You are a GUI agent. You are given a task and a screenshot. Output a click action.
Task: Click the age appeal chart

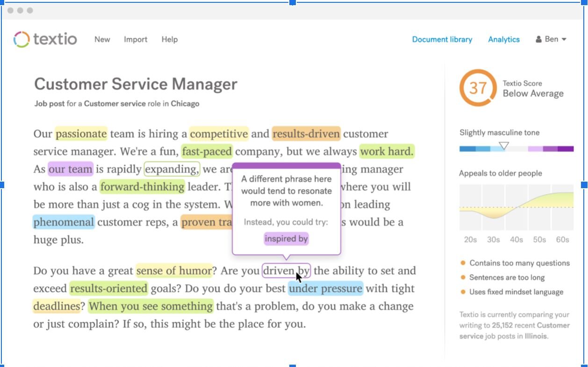click(516, 207)
